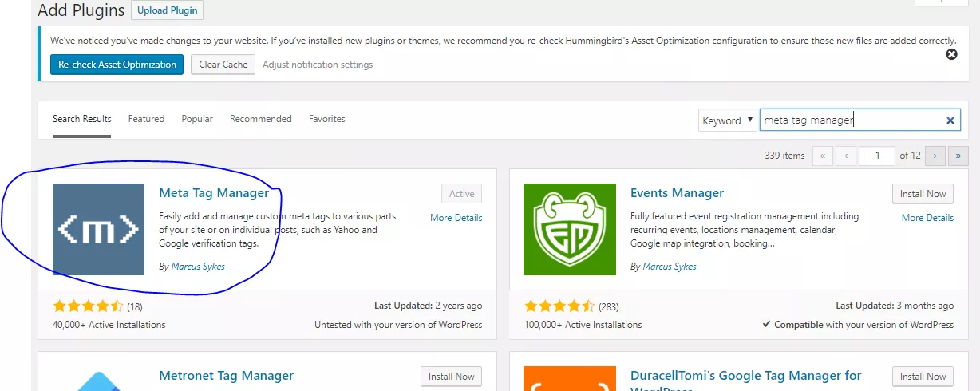The image size is (980, 391).
Task: Go to next page of results
Action: tap(935, 156)
